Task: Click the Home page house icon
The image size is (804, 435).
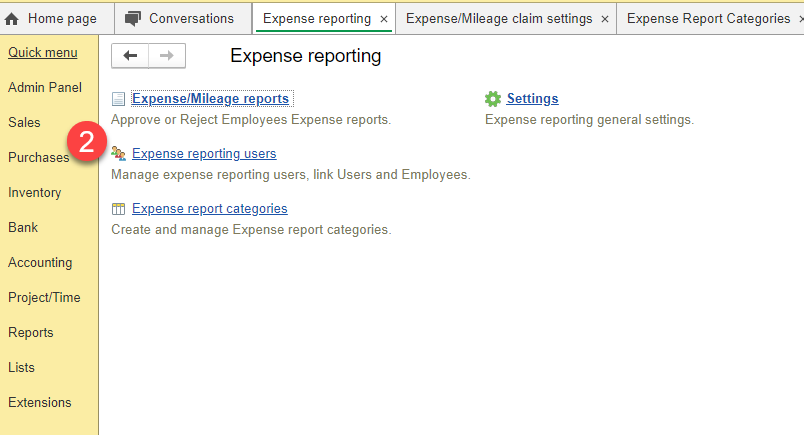Action: (x=11, y=19)
